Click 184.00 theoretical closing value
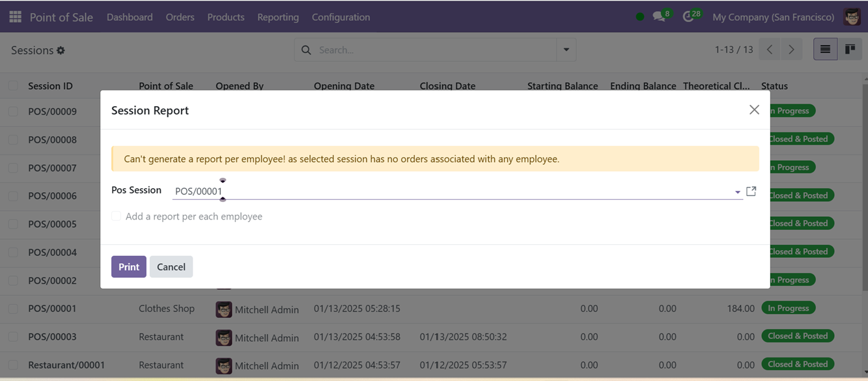This screenshot has width=868, height=381. pos(741,309)
